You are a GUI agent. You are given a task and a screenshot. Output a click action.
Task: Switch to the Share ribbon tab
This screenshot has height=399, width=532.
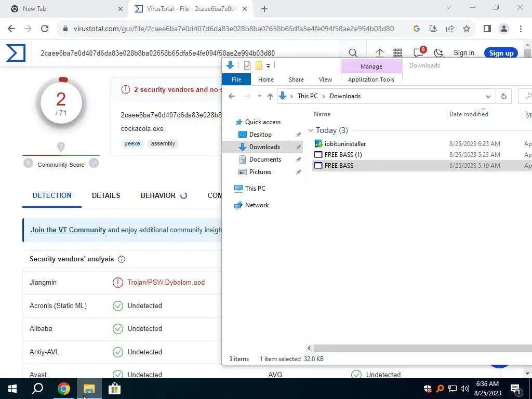coord(296,79)
